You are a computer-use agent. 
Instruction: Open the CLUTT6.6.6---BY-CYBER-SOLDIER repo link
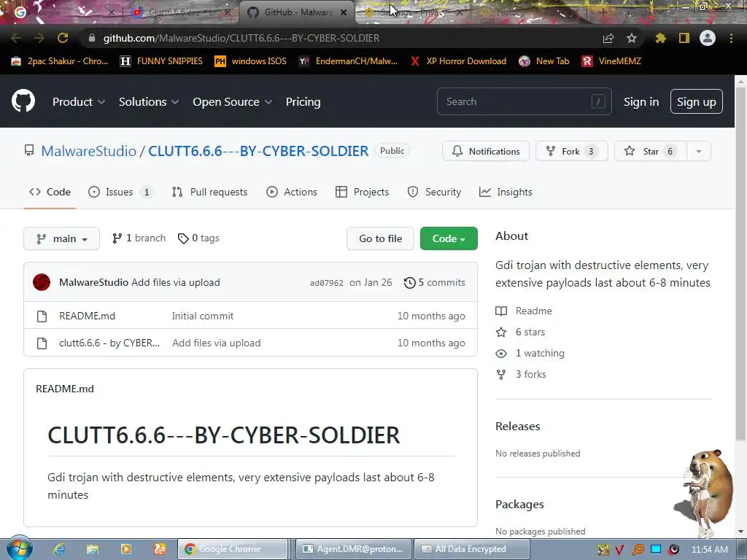tap(258, 151)
